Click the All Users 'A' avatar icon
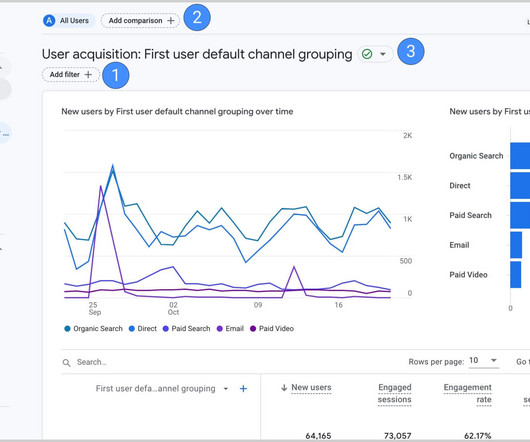Viewport: 530px width, 442px height. [49, 21]
